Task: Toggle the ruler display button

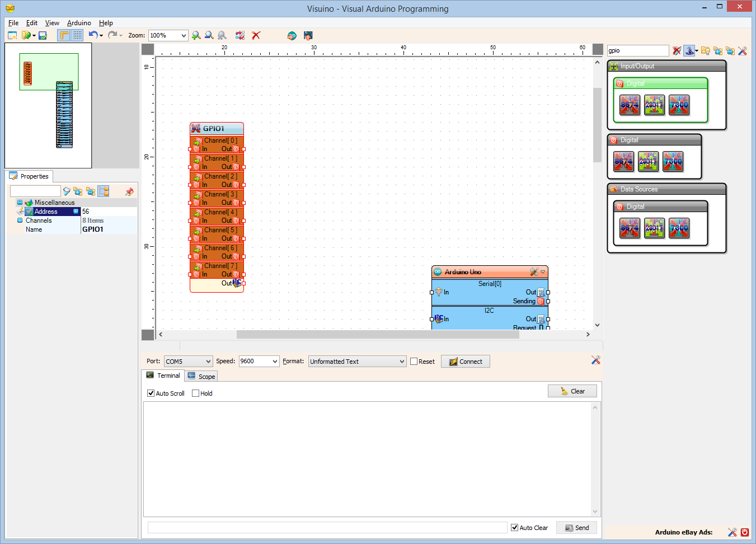Action: point(64,35)
